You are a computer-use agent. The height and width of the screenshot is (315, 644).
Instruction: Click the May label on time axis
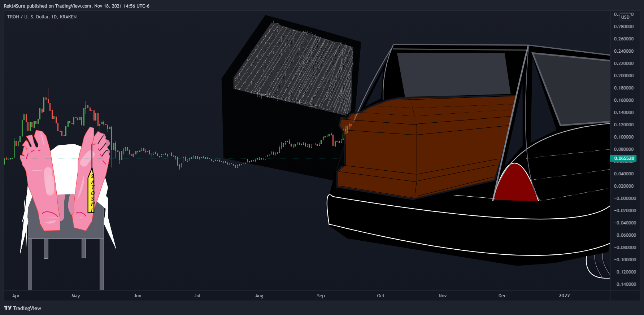[76, 296]
